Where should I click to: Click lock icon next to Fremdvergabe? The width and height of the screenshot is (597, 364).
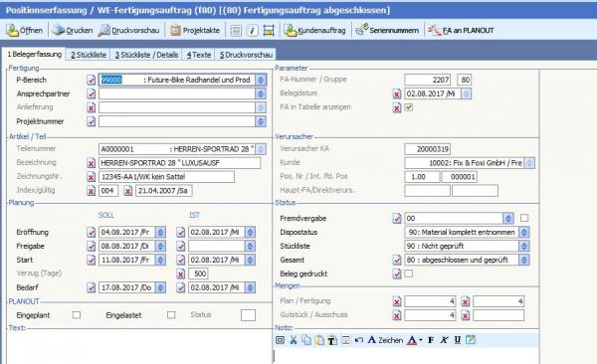(x=397, y=219)
